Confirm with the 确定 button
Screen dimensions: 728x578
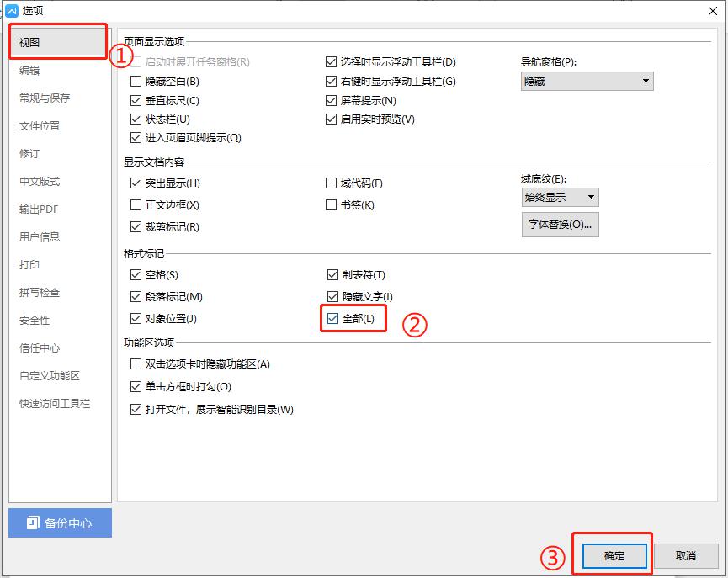(614, 556)
